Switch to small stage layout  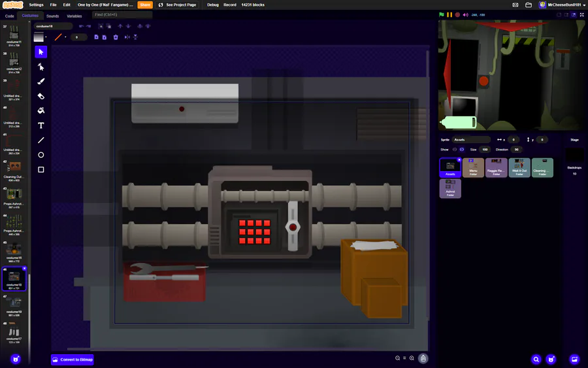point(566,14)
